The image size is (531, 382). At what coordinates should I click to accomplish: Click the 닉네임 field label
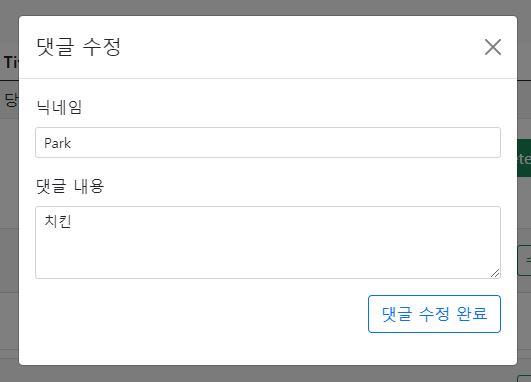point(59,107)
